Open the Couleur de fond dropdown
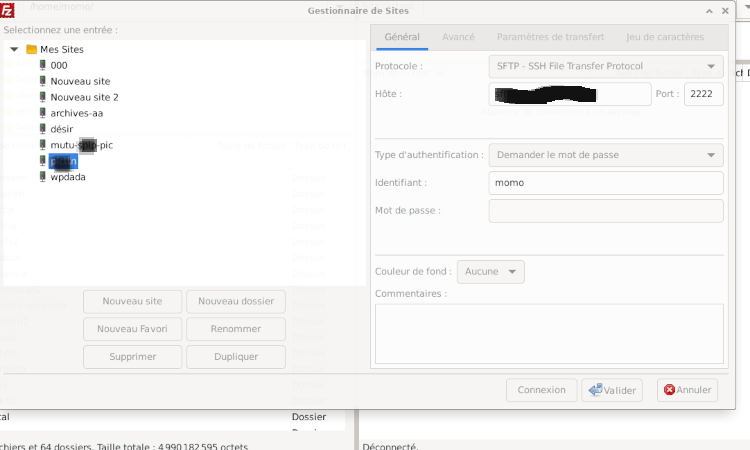This screenshot has height=450, width=750. (x=490, y=272)
